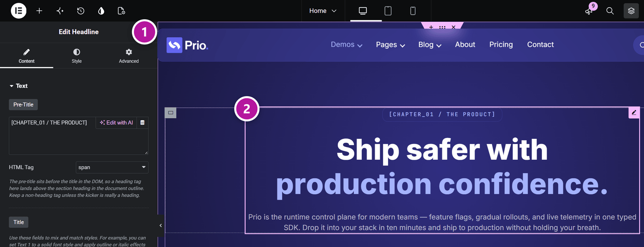Click Edit with AI button
Screen dimensions: 644x247
(116, 123)
